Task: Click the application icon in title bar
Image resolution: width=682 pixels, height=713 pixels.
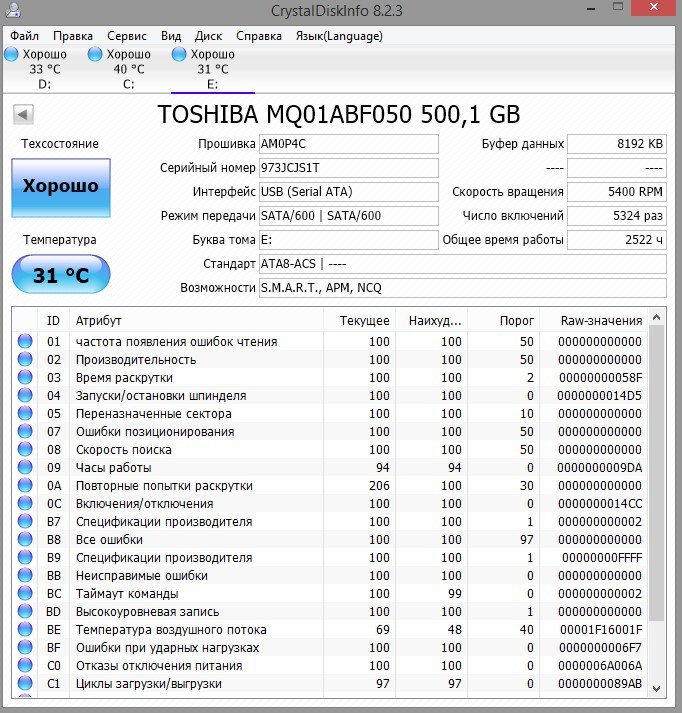Action: (13, 9)
